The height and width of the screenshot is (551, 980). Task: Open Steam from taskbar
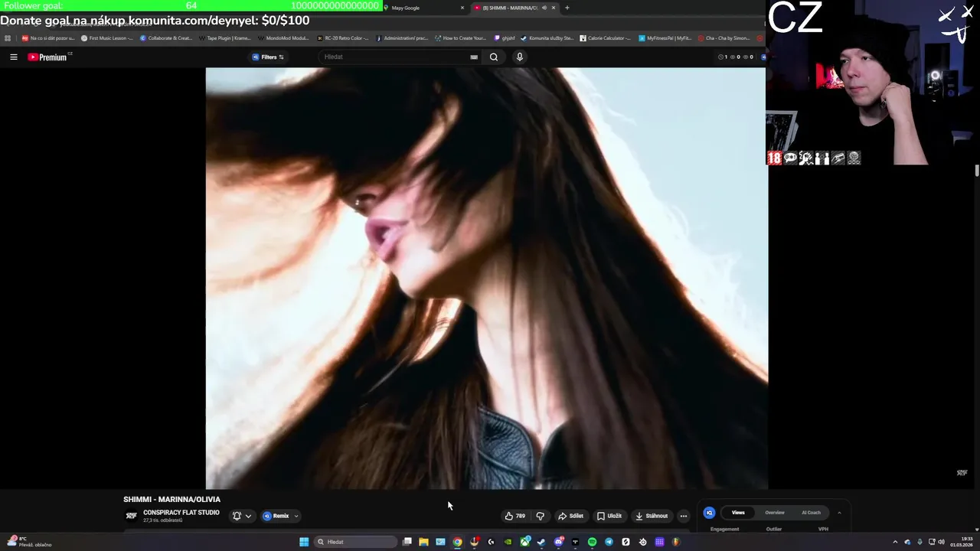[x=541, y=542]
